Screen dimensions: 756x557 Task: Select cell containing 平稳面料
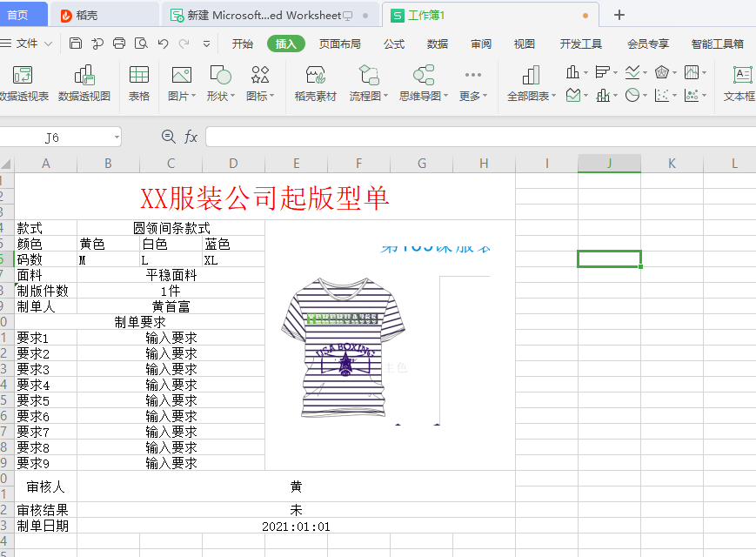[x=171, y=275]
